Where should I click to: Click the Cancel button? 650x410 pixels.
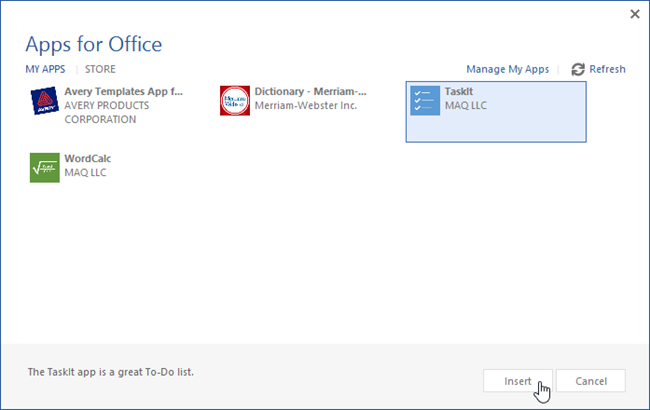[591, 381]
